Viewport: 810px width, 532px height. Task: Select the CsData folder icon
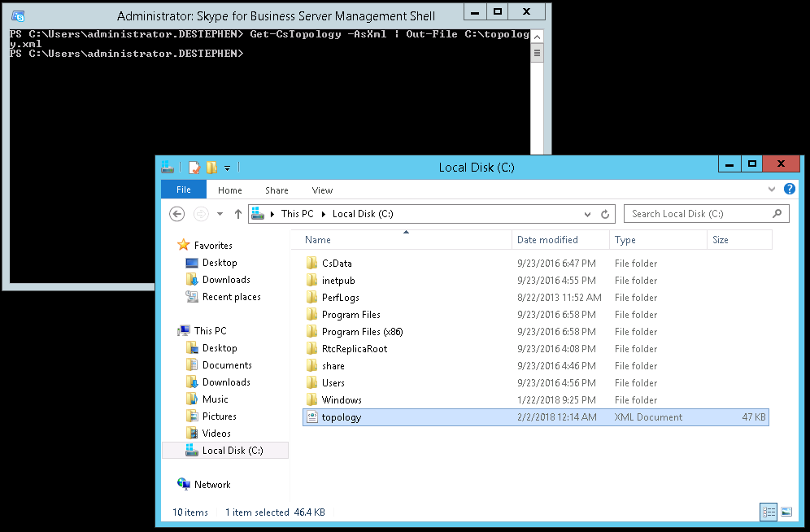tap(311, 263)
